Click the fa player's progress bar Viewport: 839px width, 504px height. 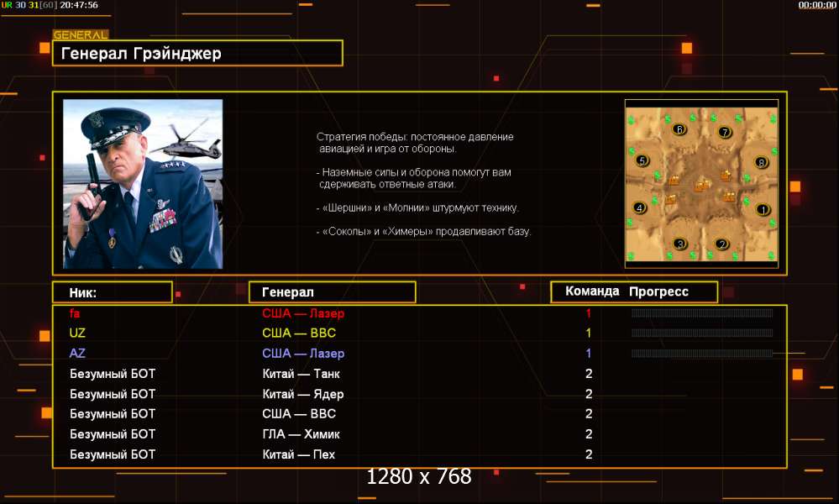[702, 313]
